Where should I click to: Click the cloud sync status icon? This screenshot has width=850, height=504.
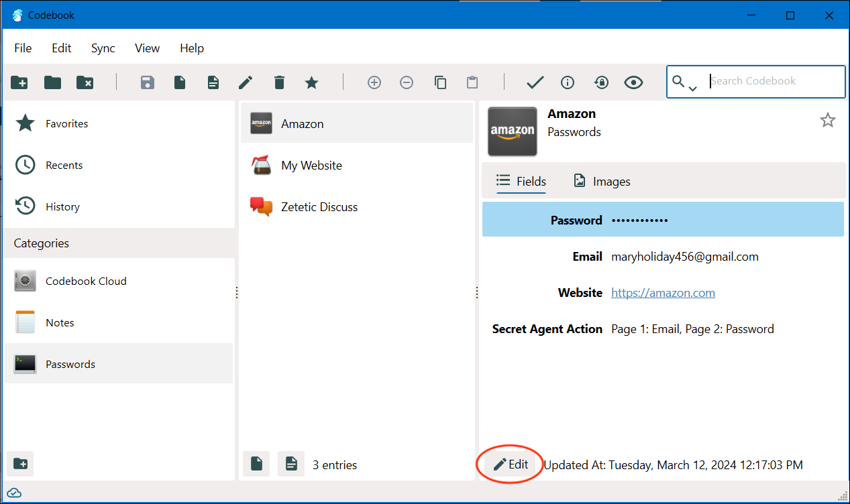[14, 493]
